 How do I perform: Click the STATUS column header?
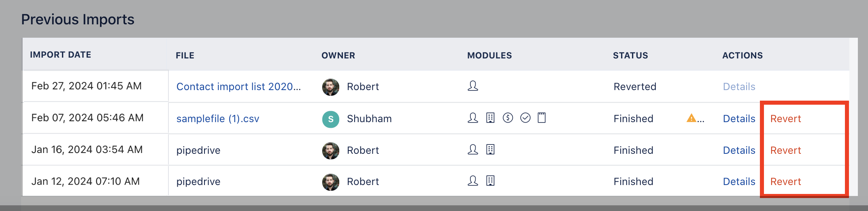click(630, 56)
